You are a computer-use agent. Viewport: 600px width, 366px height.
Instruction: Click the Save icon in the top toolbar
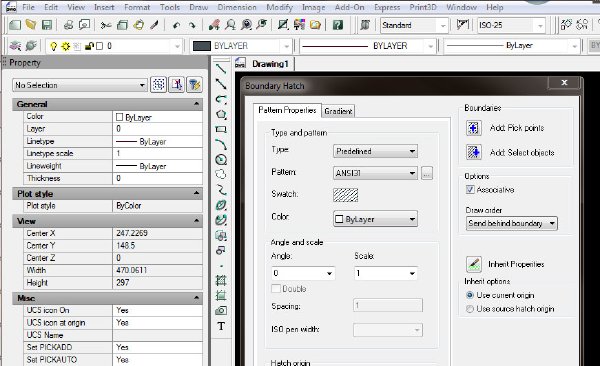point(47,25)
